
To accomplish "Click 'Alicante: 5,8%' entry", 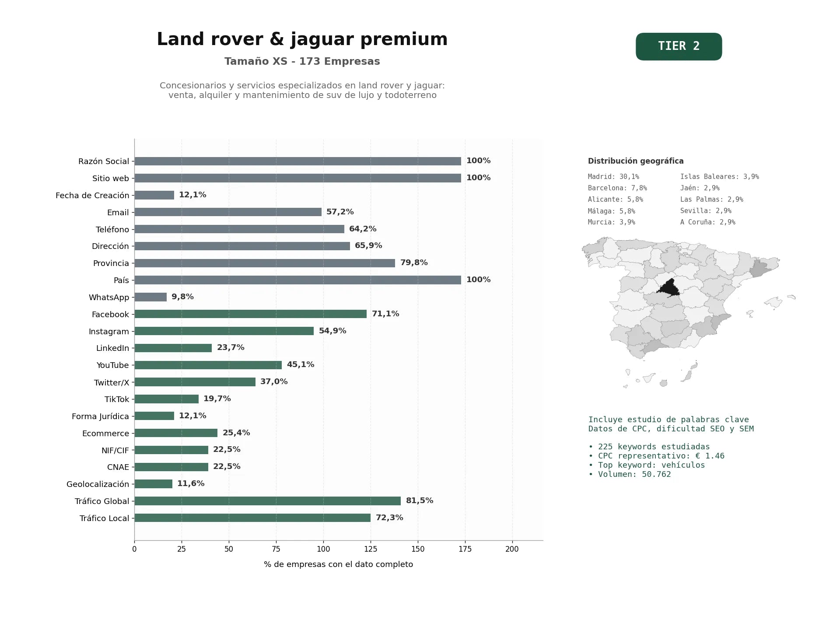I will (616, 199).
